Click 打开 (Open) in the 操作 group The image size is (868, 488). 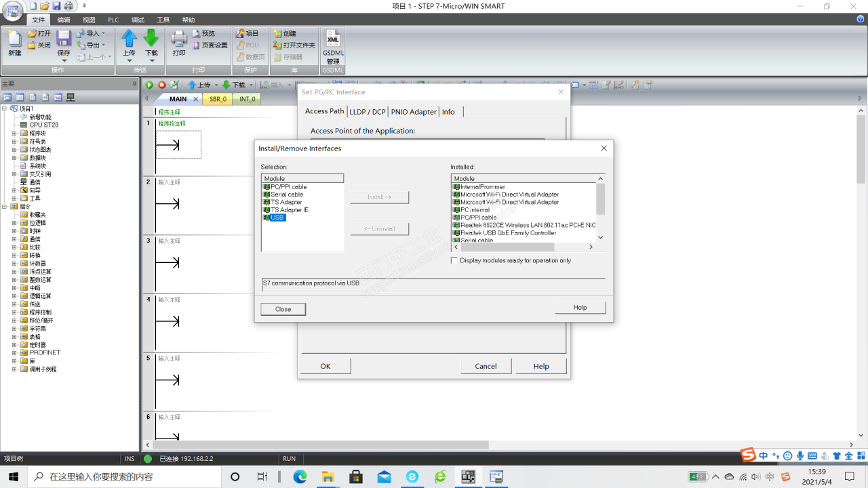pos(39,33)
